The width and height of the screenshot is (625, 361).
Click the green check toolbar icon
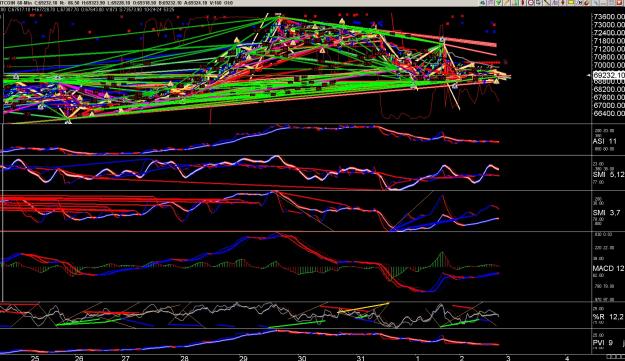pos(498,2)
